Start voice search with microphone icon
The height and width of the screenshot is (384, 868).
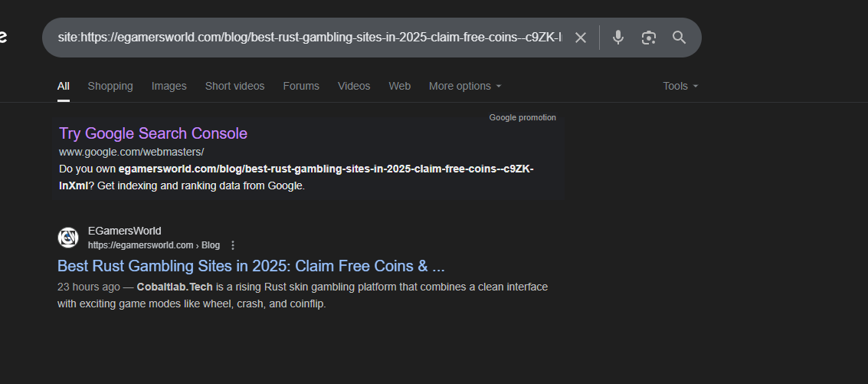(617, 38)
